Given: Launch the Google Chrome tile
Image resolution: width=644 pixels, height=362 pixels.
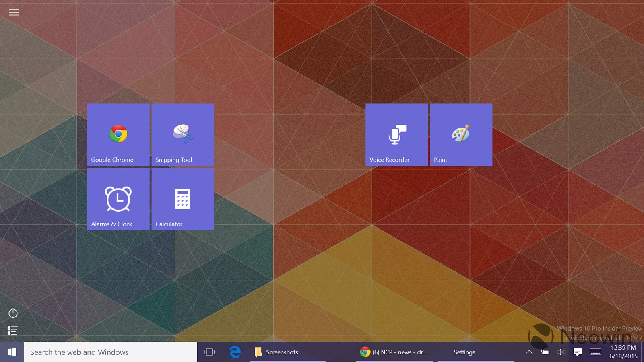Looking at the screenshot, I should click(118, 135).
